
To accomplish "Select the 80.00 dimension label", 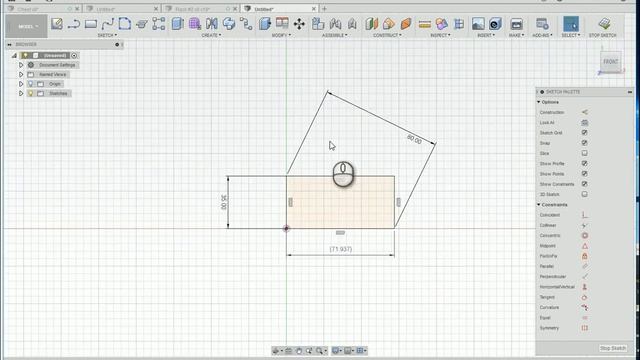I will tap(414, 139).
